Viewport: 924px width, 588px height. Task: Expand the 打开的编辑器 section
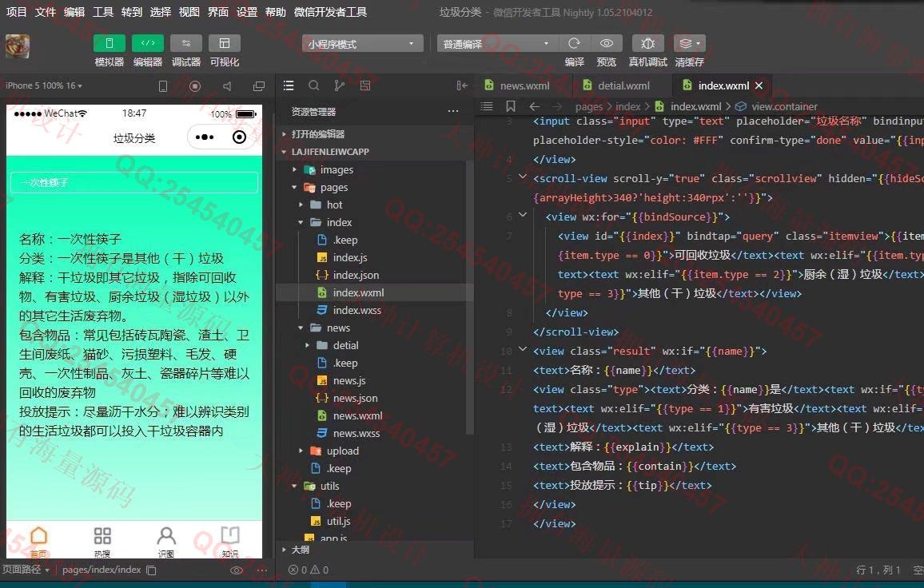(375, 134)
